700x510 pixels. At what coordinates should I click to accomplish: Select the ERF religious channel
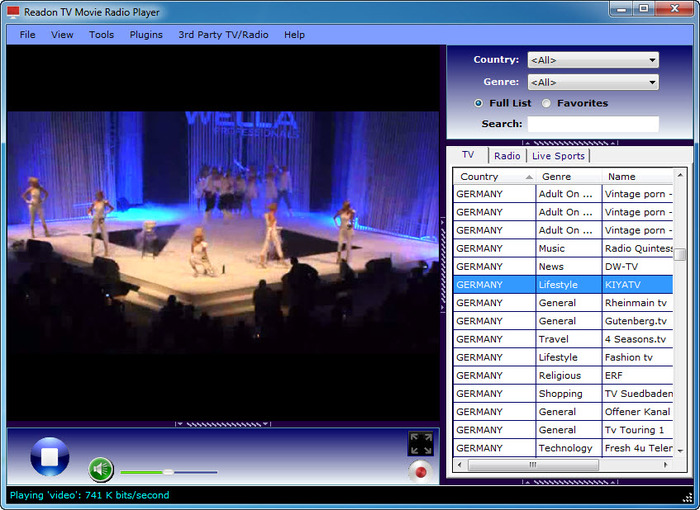[x=563, y=375]
